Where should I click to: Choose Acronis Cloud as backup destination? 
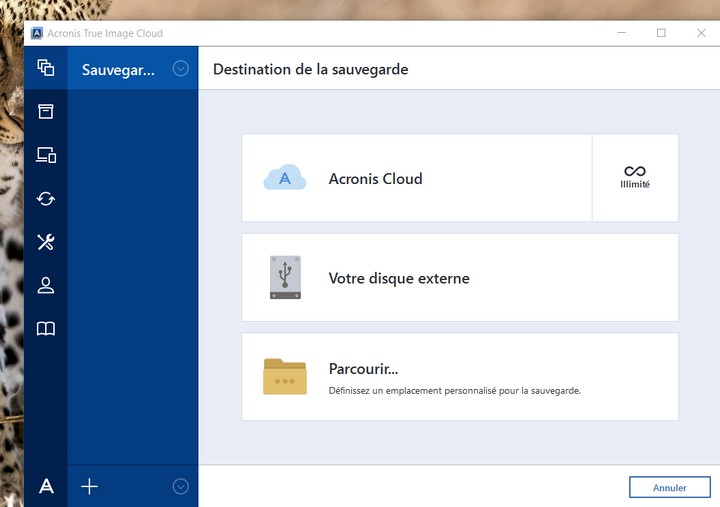(x=416, y=178)
